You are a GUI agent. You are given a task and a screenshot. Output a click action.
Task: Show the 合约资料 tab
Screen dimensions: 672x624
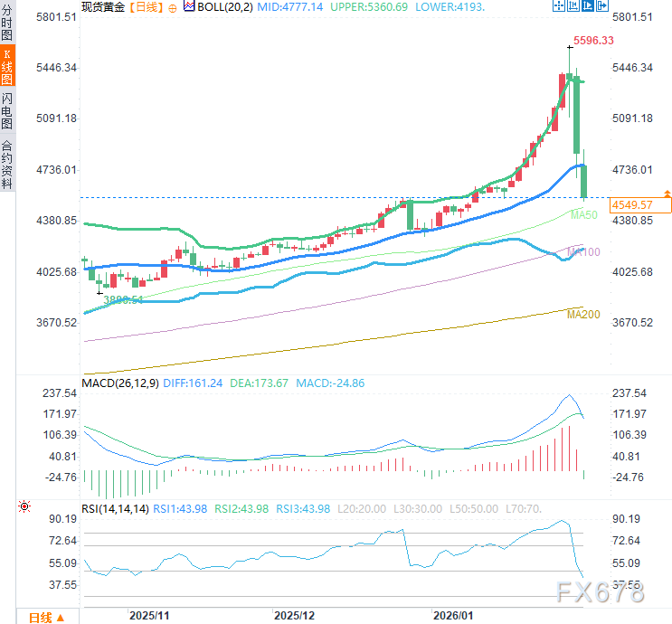coord(7,164)
